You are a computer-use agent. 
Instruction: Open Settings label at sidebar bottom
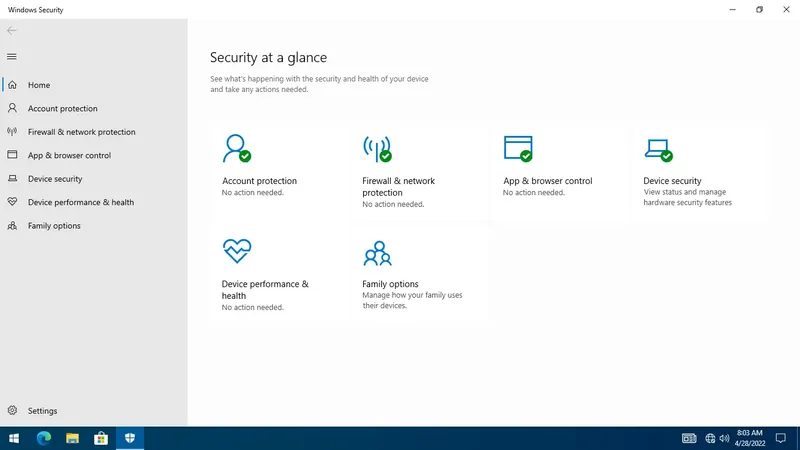coord(42,411)
